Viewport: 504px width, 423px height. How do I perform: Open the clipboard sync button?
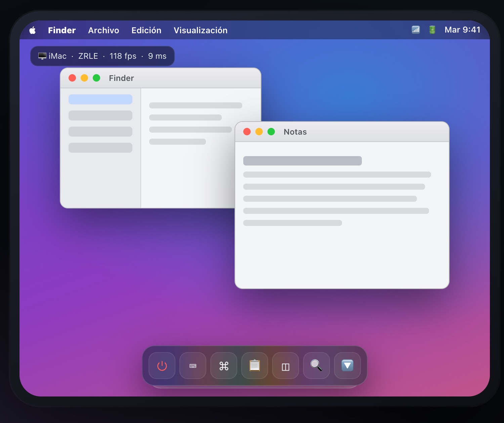tap(255, 366)
